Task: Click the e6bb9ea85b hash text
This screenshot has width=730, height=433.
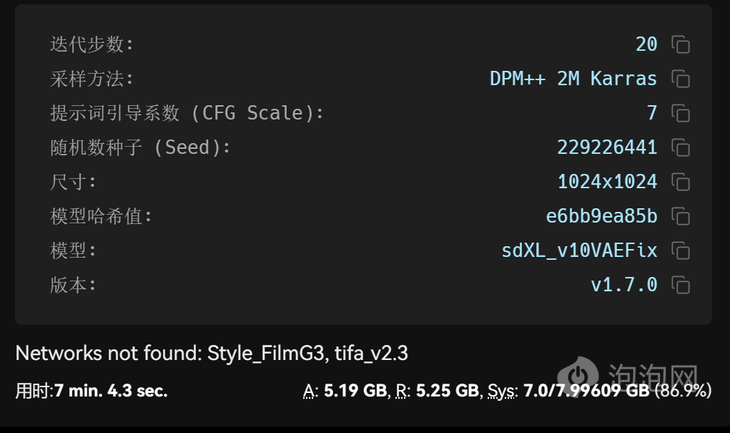Action: coord(602,216)
